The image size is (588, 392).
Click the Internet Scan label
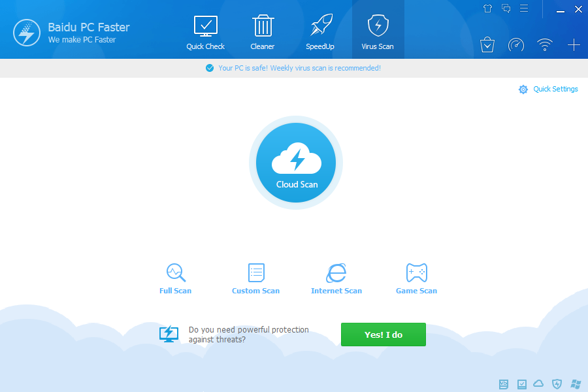coord(336,291)
